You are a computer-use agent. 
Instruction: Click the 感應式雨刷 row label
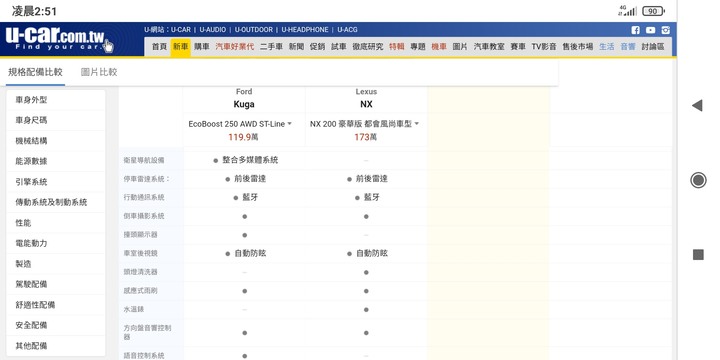tap(141, 291)
